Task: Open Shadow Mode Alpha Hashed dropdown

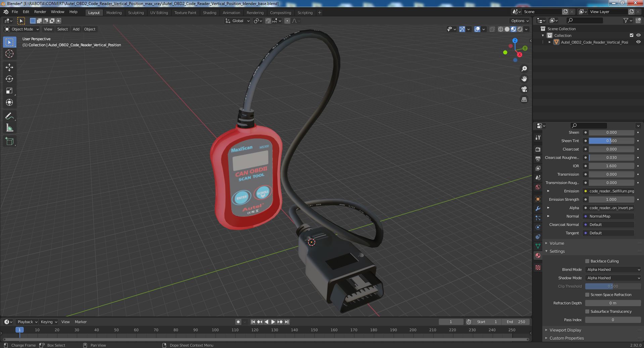Action: pyautogui.click(x=613, y=278)
